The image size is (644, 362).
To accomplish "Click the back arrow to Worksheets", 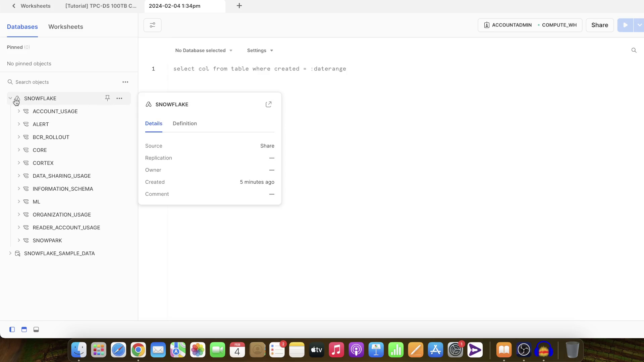I will tap(14, 6).
